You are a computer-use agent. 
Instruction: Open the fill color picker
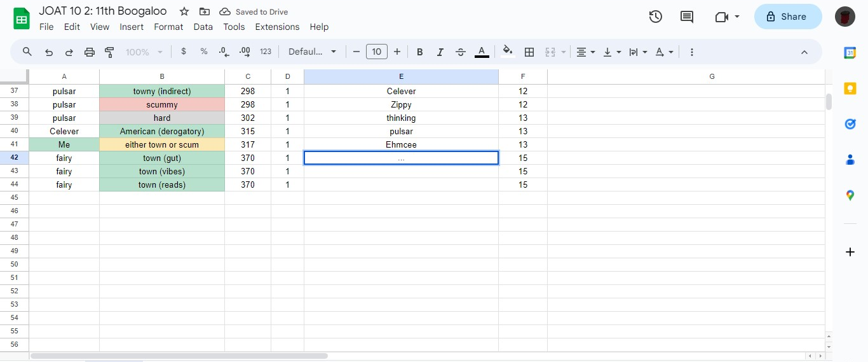[x=507, y=52]
